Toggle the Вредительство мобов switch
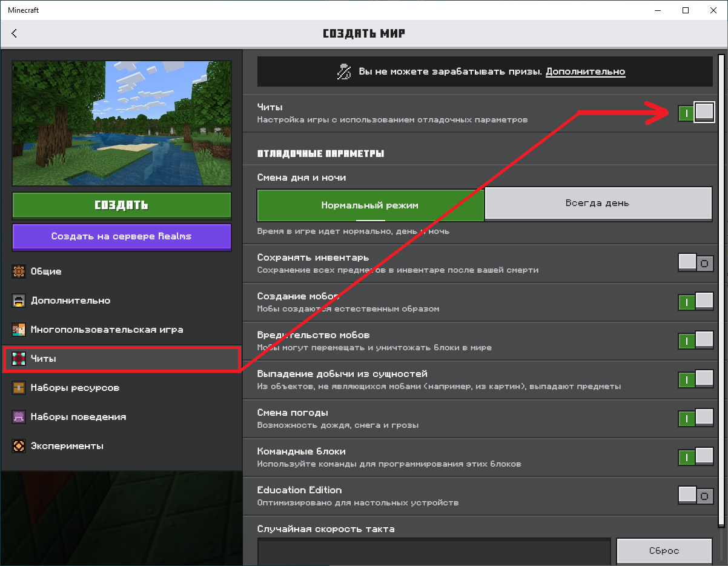The image size is (728, 566). coord(696,341)
